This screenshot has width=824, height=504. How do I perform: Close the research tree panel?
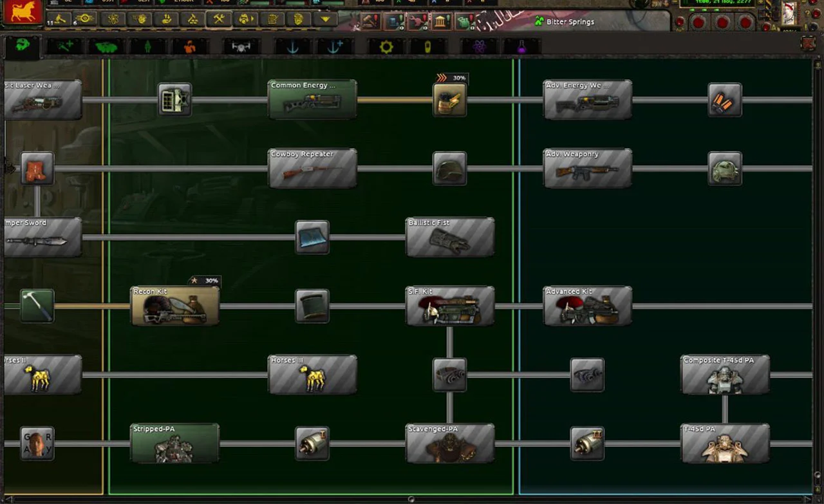coord(809,44)
